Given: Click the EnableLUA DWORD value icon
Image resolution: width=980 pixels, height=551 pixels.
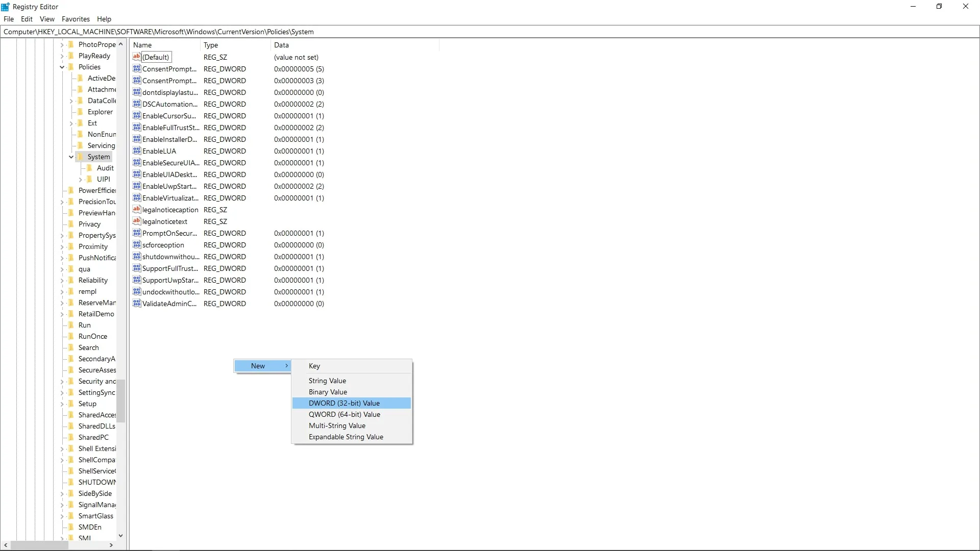Looking at the screenshot, I should [x=136, y=151].
